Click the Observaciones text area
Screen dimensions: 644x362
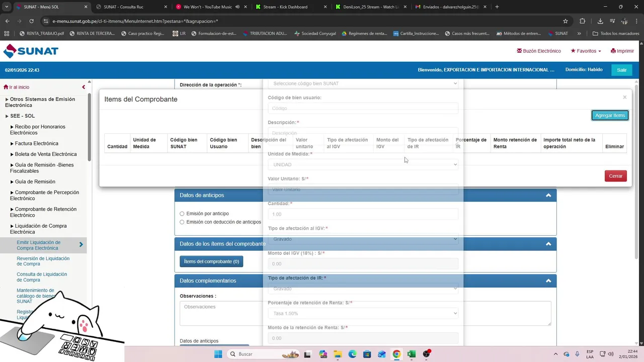click(x=365, y=313)
